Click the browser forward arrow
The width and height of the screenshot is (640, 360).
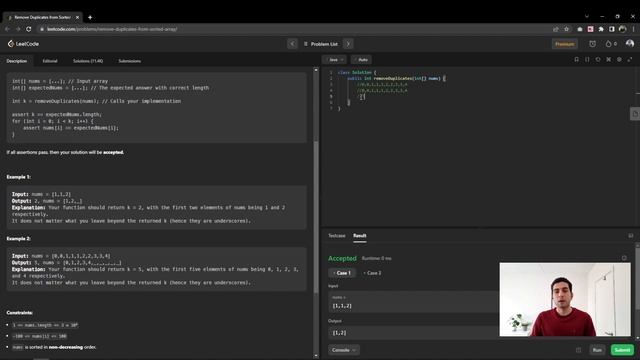pyautogui.click(x=18, y=29)
